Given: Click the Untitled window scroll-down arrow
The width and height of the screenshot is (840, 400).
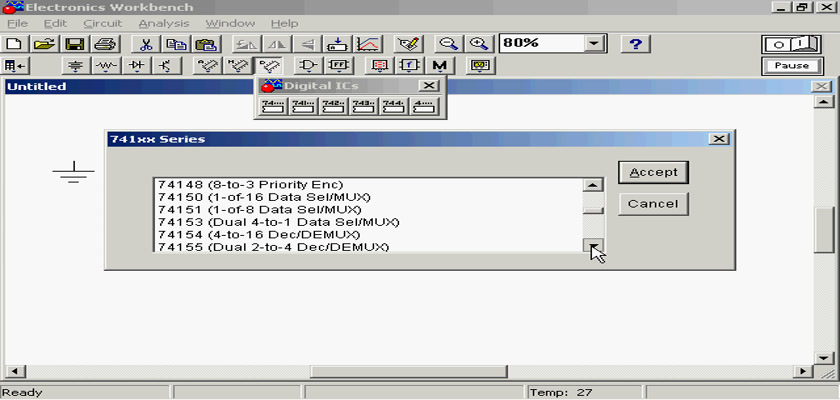Looking at the screenshot, I should (823, 358).
